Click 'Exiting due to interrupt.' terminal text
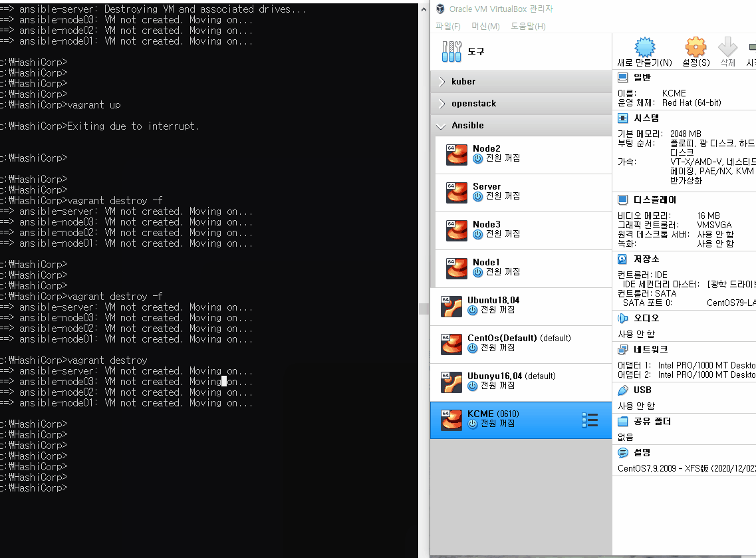 pyautogui.click(x=132, y=126)
